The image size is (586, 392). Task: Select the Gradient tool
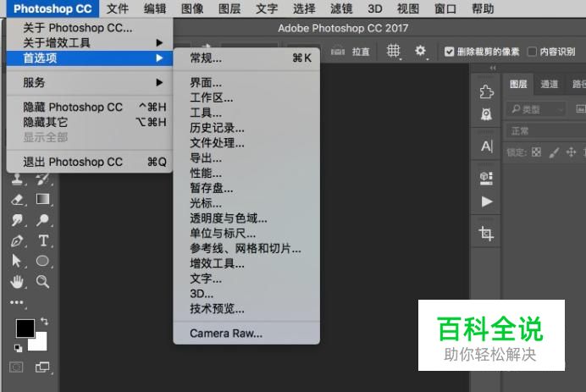pyautogui.click(x=42, y=199)
